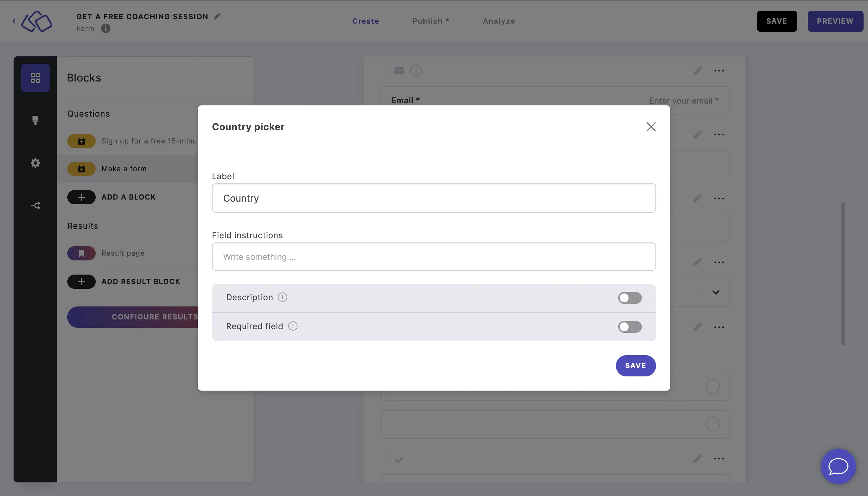Open the Required field info icon
Screen dimensions: 868x496
tap(293, 326)
